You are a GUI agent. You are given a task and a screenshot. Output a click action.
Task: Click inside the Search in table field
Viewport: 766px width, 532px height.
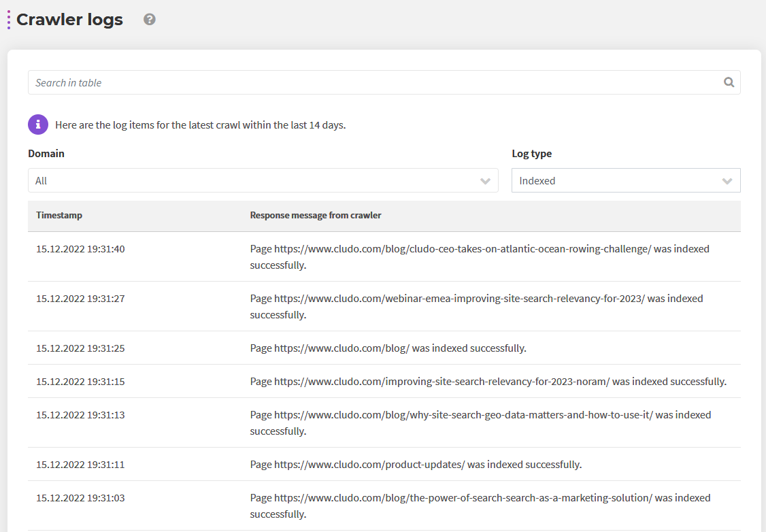click(x=272, y=82)
